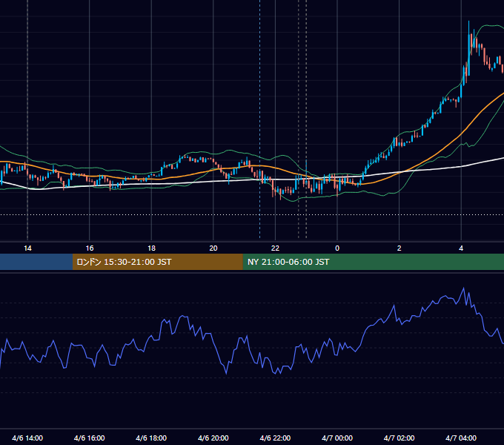This screenshot has height=445, width=504.
Task: Click the 22 hour label on price chart axis
Action: pyautogui.click(x=275, y=248)
